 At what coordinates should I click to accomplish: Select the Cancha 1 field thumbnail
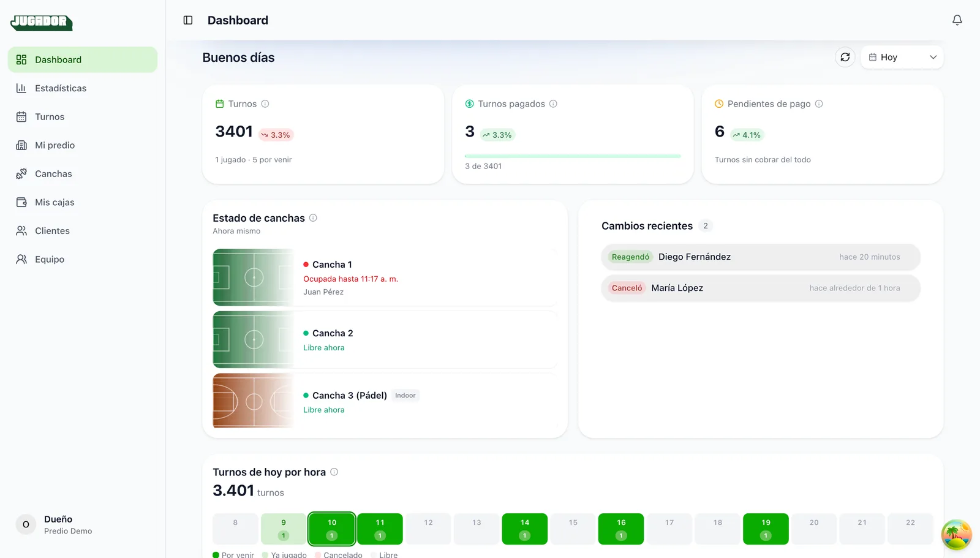[254, 277]
